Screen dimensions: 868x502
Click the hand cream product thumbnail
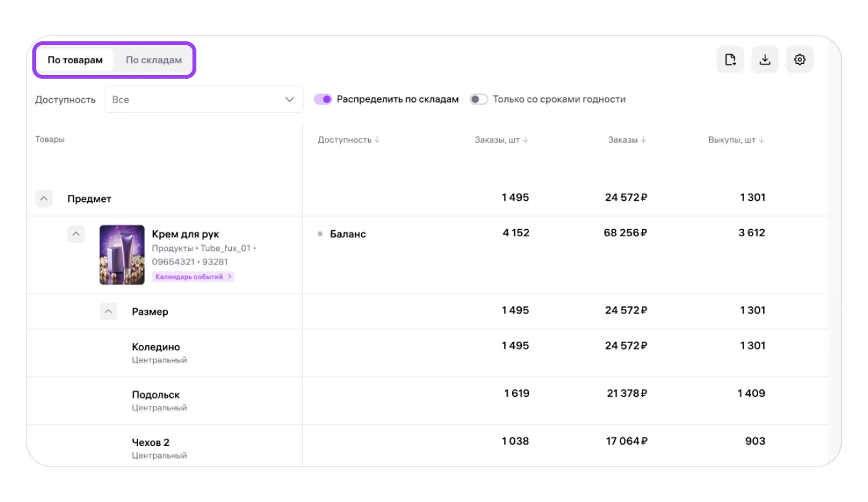(122, 255)
